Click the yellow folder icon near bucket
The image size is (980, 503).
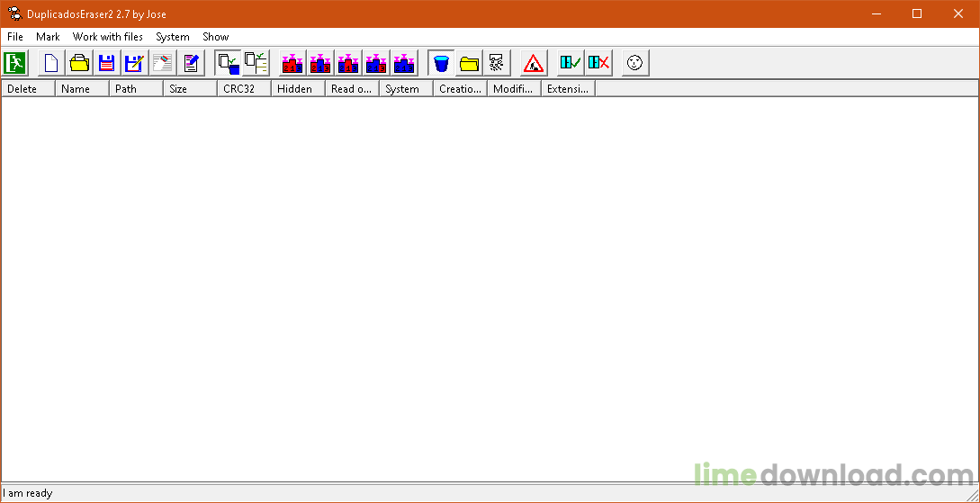point(470,63)
